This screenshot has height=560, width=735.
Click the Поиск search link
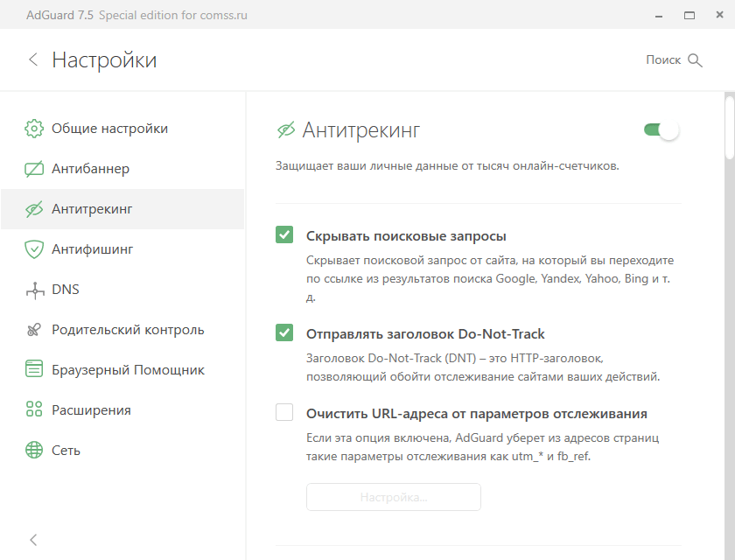point(663,60)
